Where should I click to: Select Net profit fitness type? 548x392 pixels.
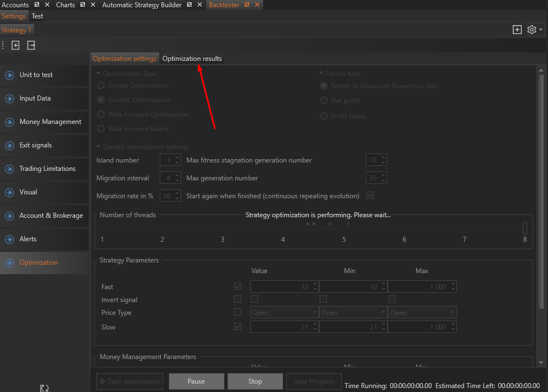[324, 101]
